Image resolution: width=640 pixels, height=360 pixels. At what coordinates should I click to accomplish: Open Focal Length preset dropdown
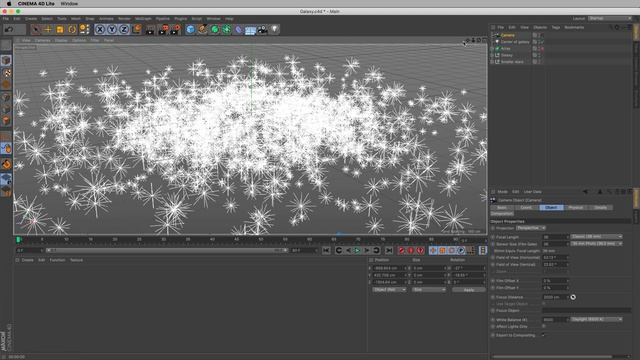coord(596,237)
